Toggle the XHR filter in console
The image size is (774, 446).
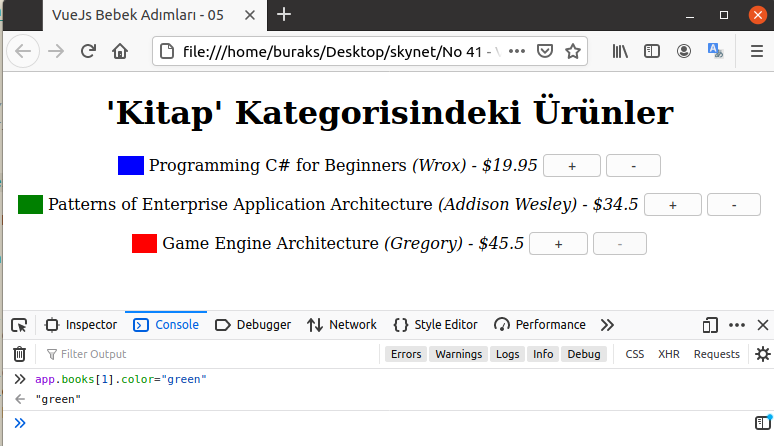(x=668, y=354)
